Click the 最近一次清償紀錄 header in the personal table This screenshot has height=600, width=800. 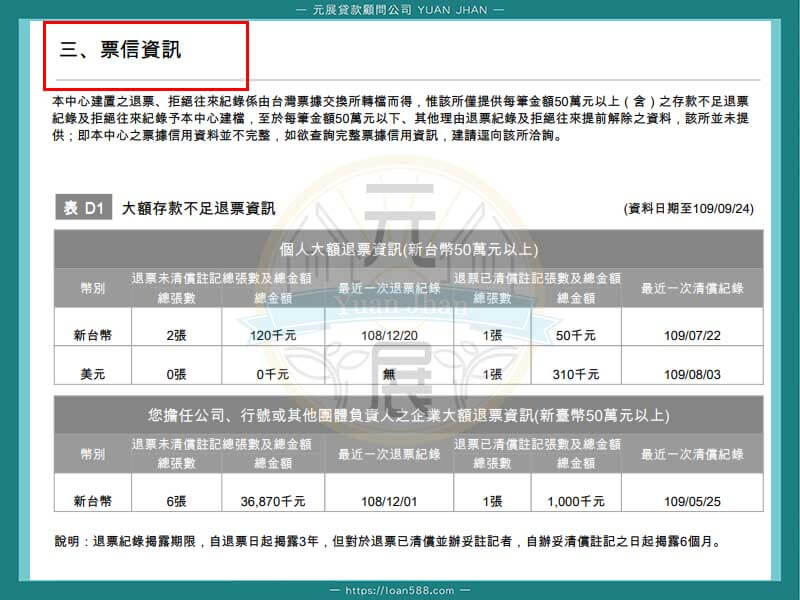pos(692,288)
